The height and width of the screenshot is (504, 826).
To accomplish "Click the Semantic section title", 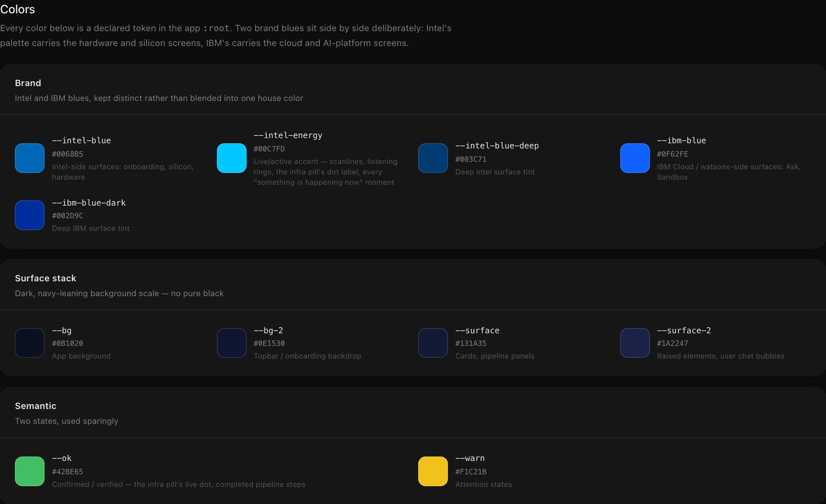I will [x=36, y=406].
